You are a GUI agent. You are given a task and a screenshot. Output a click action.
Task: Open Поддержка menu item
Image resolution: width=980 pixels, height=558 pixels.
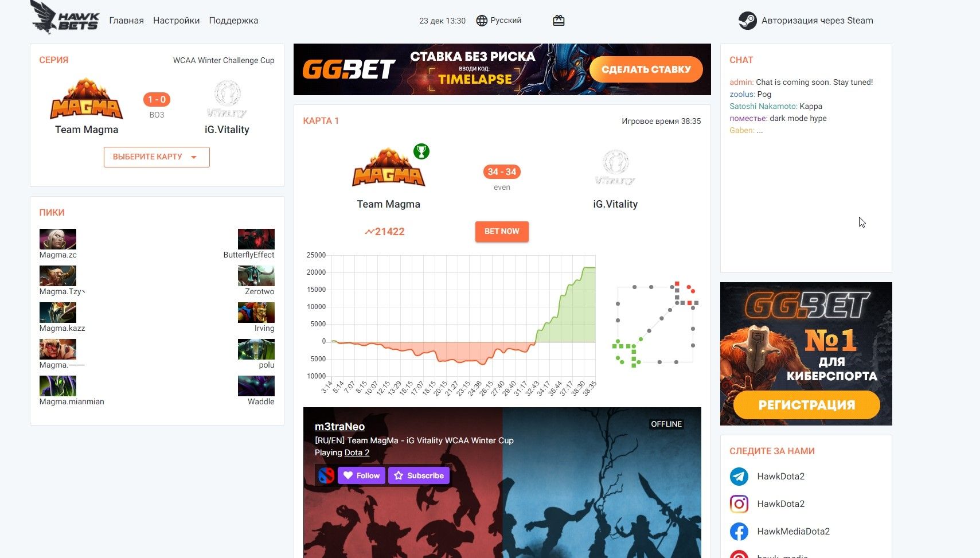click(x=233, y=21)
